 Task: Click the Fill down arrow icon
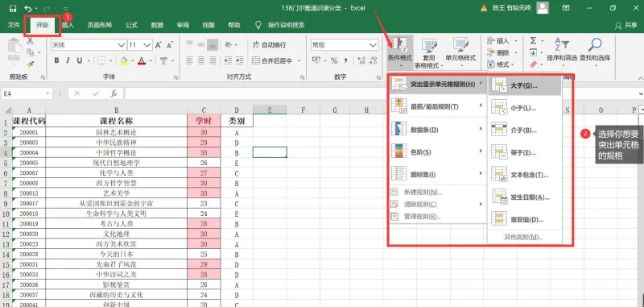533,52
